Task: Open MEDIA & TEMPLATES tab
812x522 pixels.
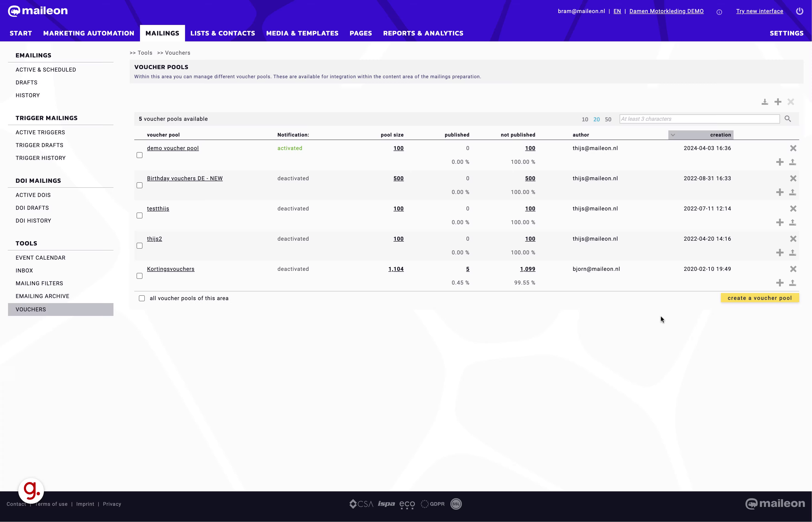Action: [x=302, y=33]
